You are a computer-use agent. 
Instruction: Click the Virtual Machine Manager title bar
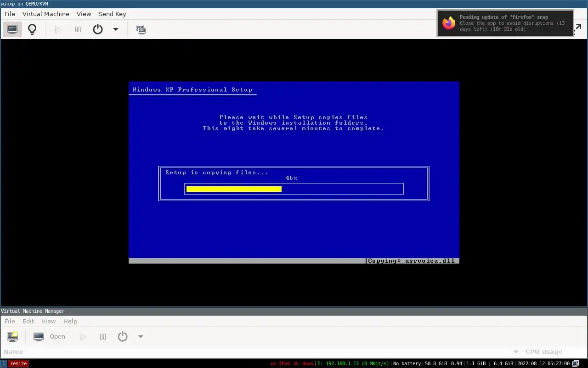click(x=294, y=311)
